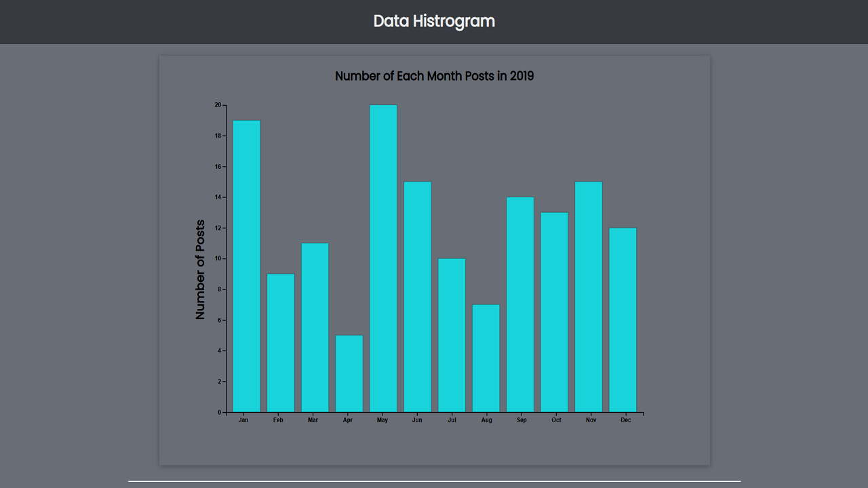Click the Jan bar in the histogram
868x488 pixels.
pyautogui.click(x=246, y=266)
